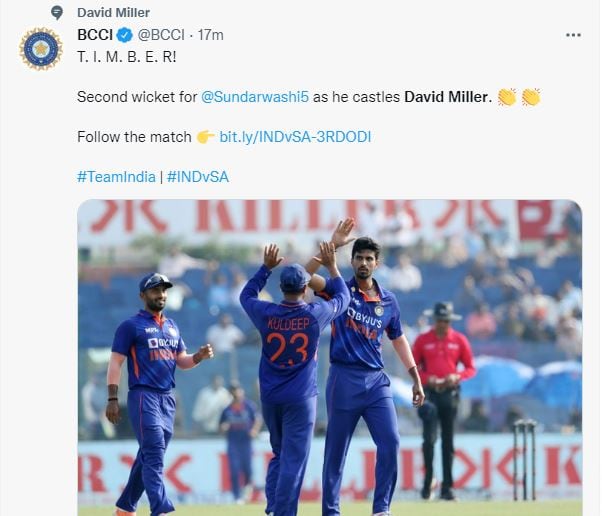The height and width of the screenshot is (516, 602).
Task: Click the first clapping hands emoji
Action: (x=507, y=97)
